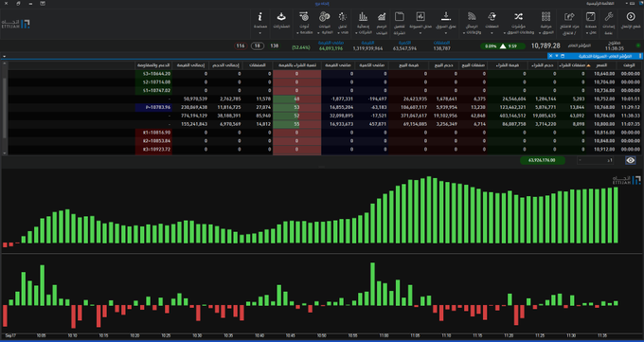The image size is (644, 342).
Task: Click resistance cell R3=10923.72
Action: pyautogui.click(x=153, y=150)
